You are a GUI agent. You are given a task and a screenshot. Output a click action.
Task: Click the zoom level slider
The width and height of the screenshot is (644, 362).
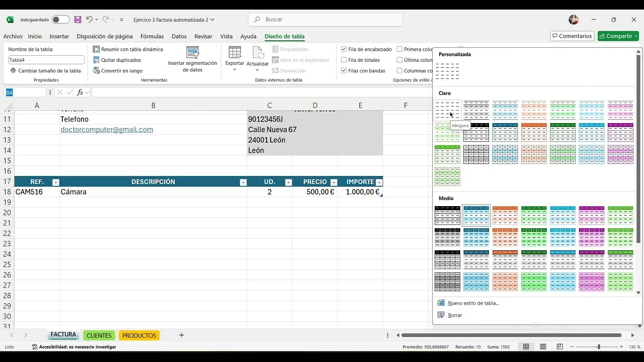(x=598, y=347)
